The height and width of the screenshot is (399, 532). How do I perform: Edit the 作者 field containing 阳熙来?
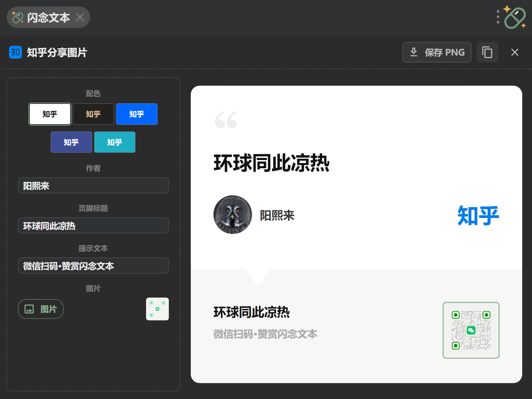(x=93, y=186)
